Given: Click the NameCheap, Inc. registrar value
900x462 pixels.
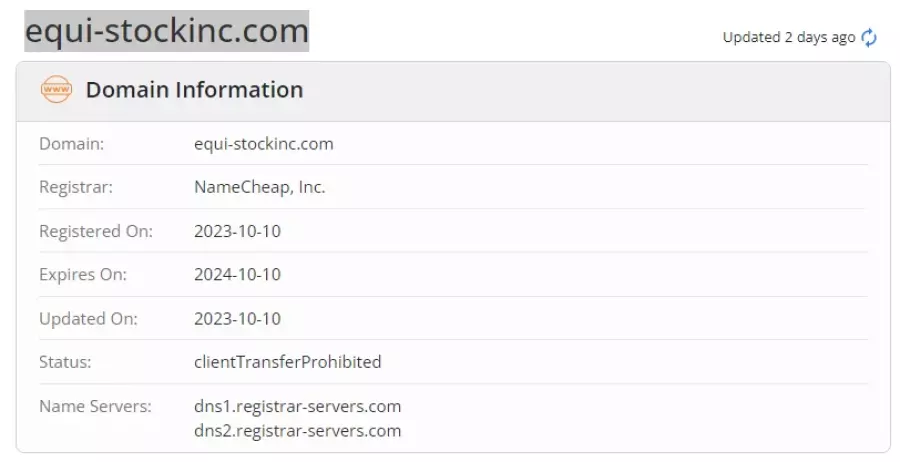Looking at the screenshot, I should coord(259,187).
